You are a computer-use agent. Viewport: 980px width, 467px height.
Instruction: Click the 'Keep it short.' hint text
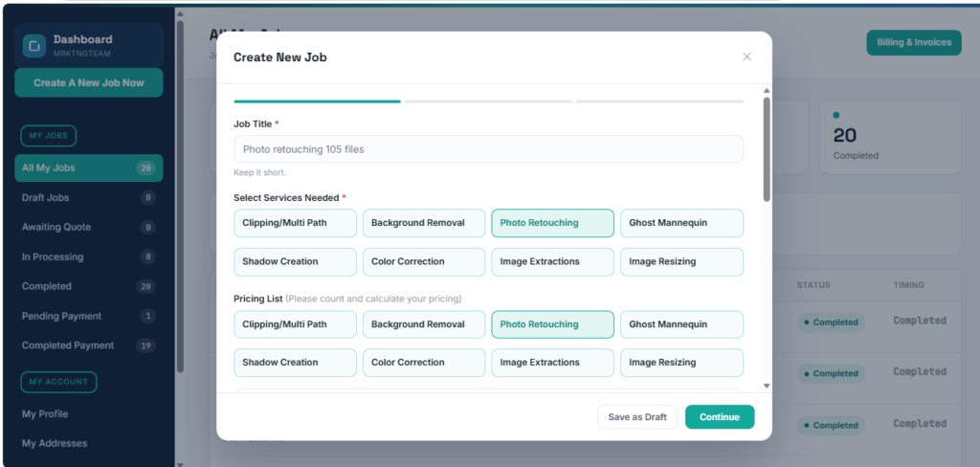pos(260,172)
